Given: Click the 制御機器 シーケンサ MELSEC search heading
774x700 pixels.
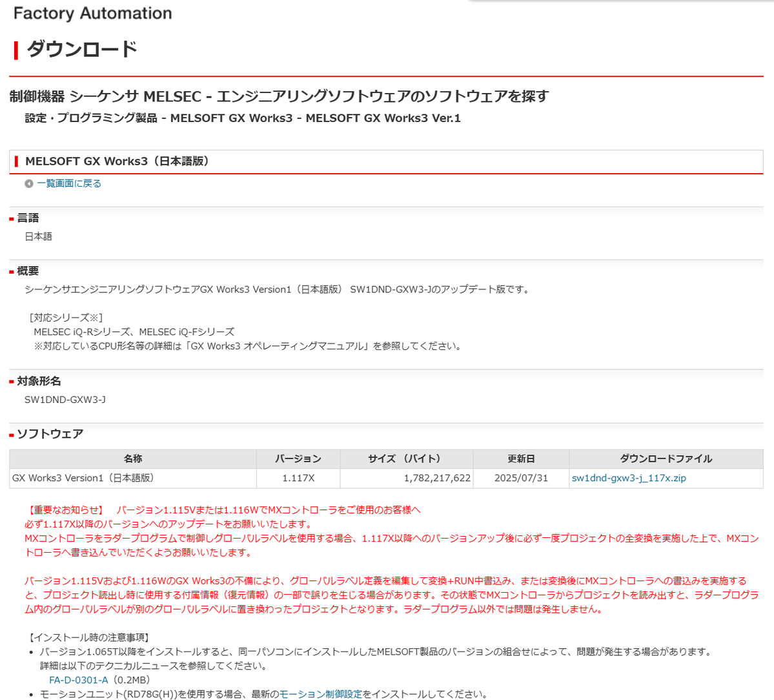Looking at the screenshot, I should 279,97.
